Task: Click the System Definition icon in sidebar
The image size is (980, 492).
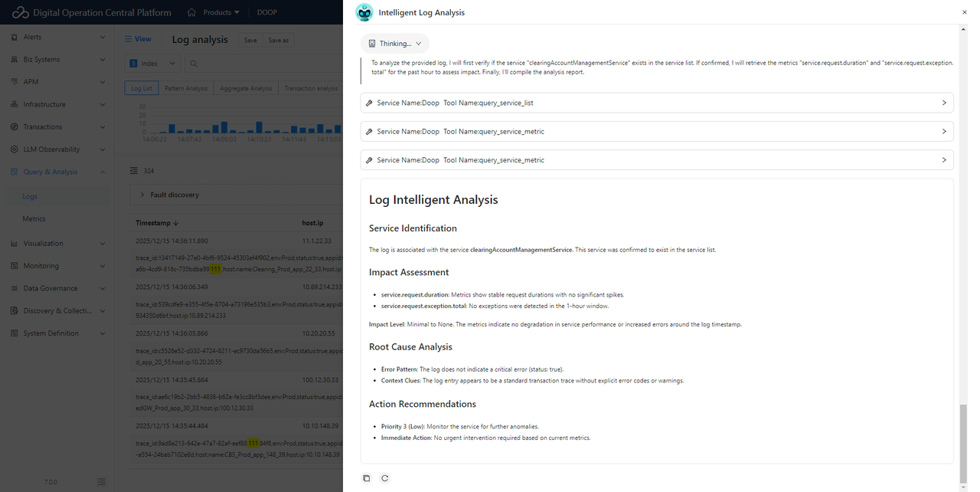Action: click(15, 333)
